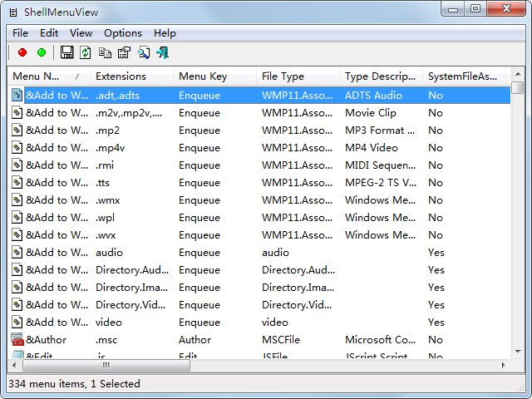Click the icon of the video row

point(17,323)
